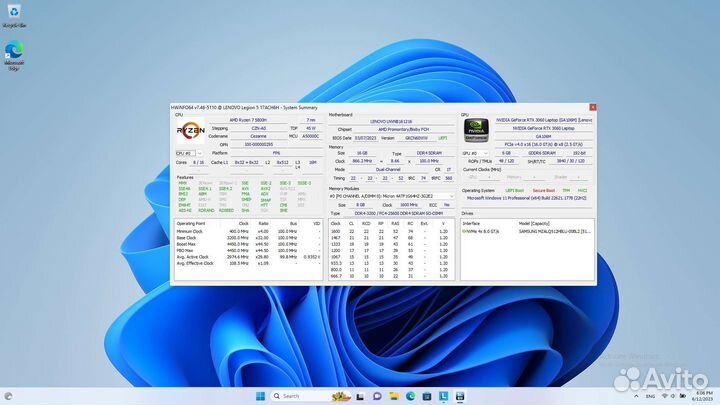Open the Wi-Fi network tray icon
This screenshot has height=405, width=720.
click(x=664, y=396)
